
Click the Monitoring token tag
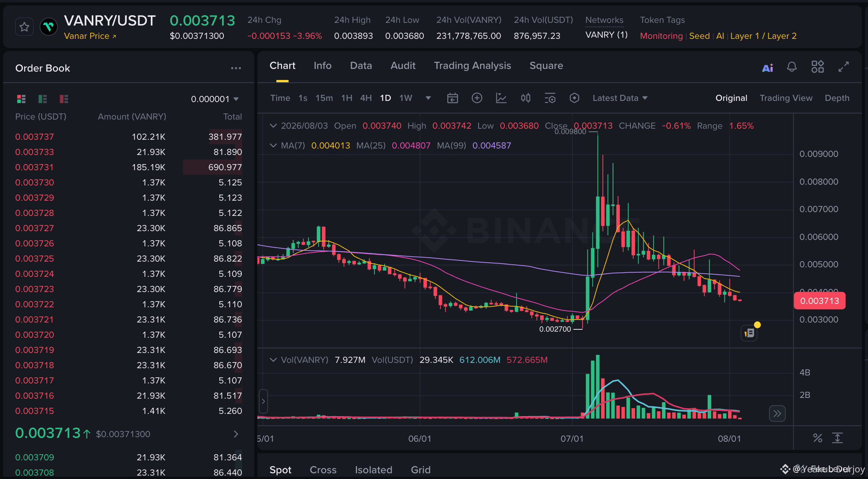point(661,36)
